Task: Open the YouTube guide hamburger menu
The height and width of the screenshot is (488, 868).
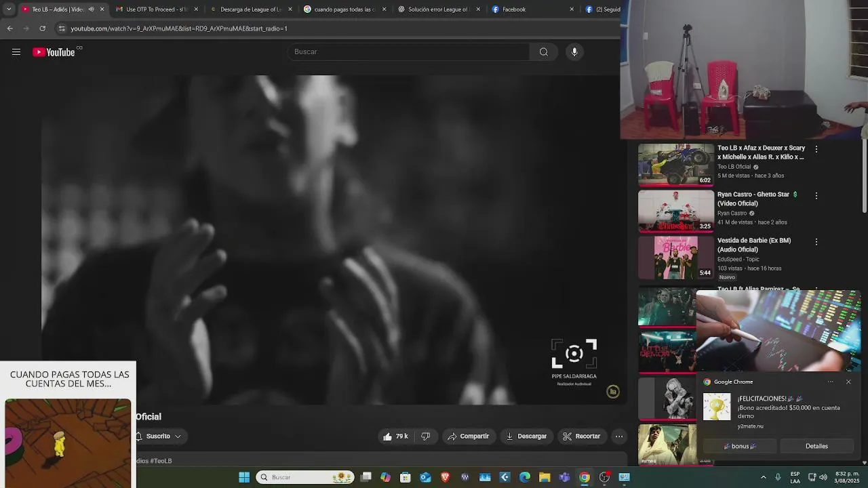Action: (16, 52)
